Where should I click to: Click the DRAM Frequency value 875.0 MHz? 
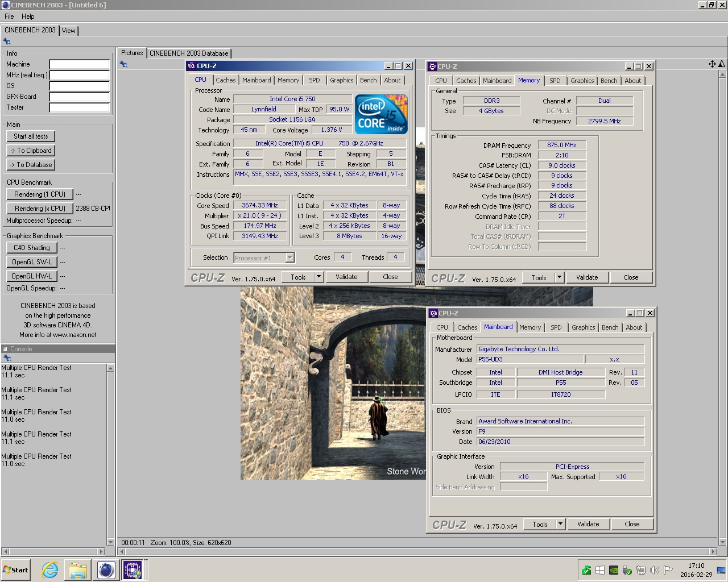point(562,145)
